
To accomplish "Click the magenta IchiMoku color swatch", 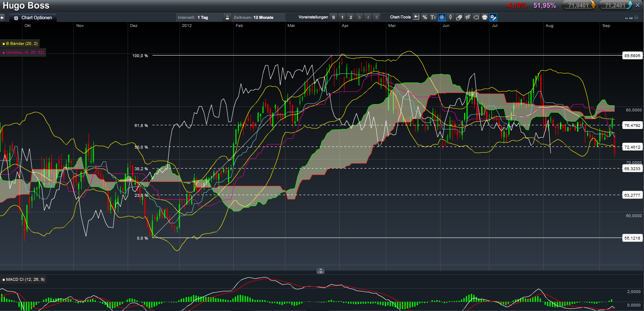I will (x=4, y=53).
